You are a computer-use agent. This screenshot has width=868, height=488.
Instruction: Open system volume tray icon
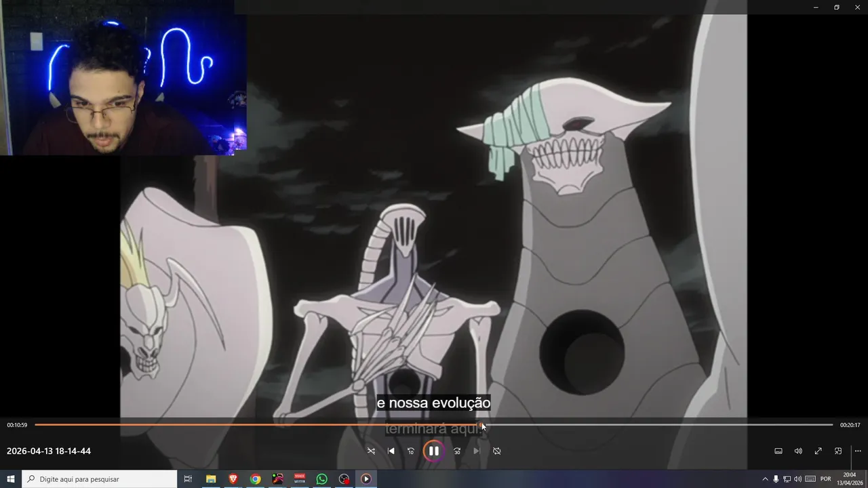(797, 479)
